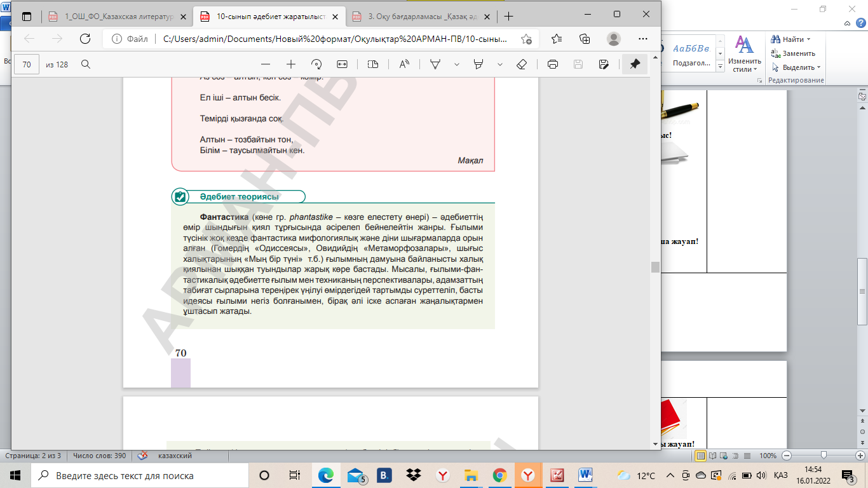This screenshot has width=868, height=488.
Task: Open the Favorites list in Edge
Action: tap(557, 39)
